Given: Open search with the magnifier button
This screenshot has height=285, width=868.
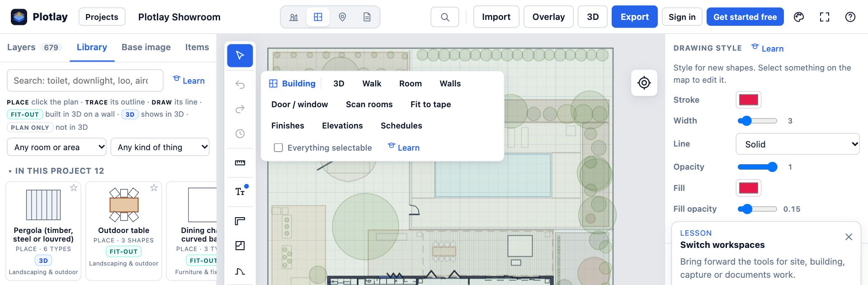Looking at the screenshot, I should click(445, 17).
